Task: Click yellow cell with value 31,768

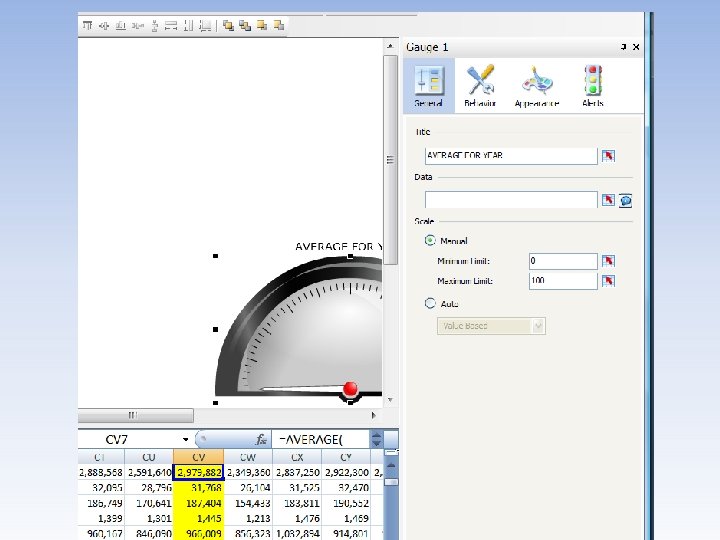Action: coord(198,488)
